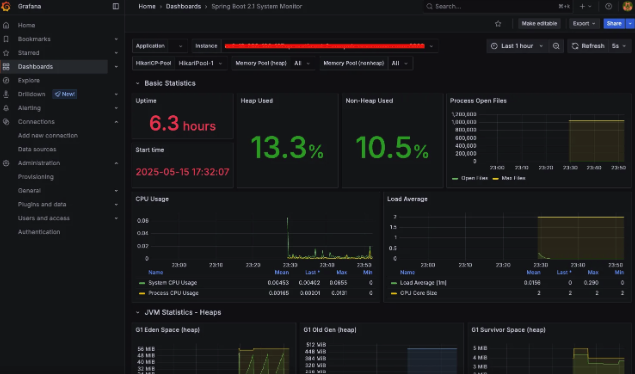
Task: Click the Connections icon in sidebar
Action: [6, 121]
